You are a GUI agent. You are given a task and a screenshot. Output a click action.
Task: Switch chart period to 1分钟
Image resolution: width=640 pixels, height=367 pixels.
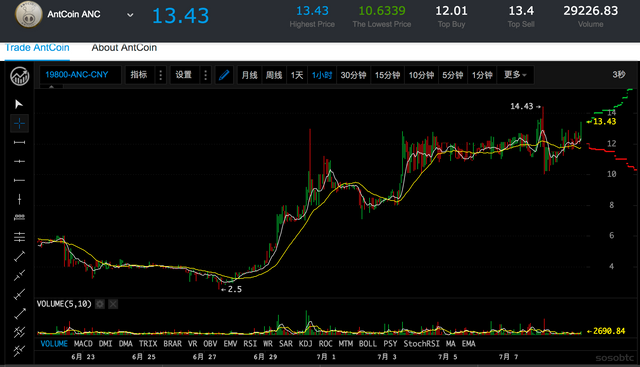pyautogui.click(x=482, y=75)
